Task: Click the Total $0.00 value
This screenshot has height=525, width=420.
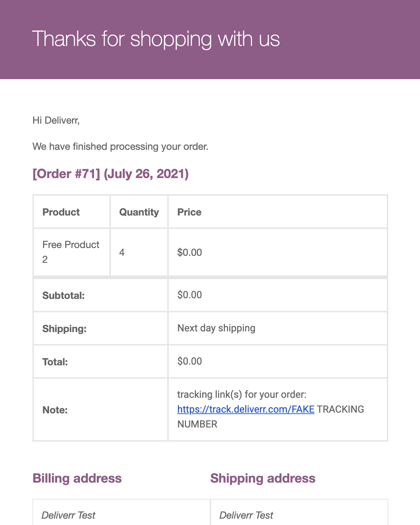Action: click(190, 361)
